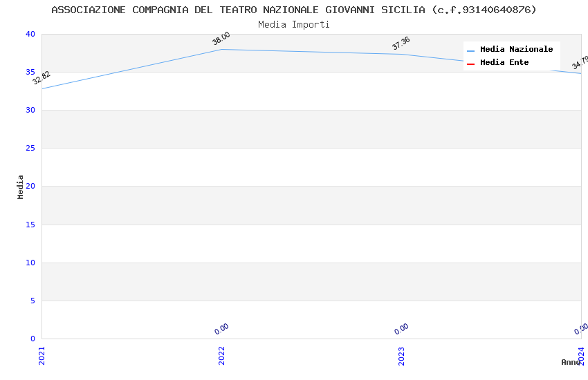Click the Anno axis title
This screenshot has height=380, width=588.
571,362
